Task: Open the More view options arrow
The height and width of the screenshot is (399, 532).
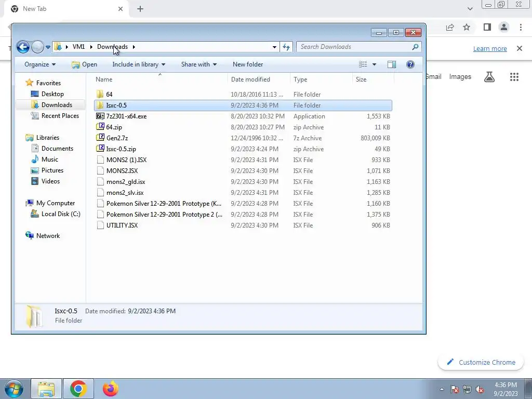Action: pyautogui.click(x=374, y=64)
